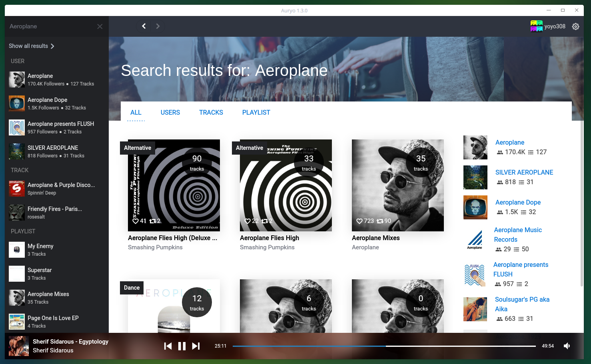Open the Aeroplane Music Records profile link
The image size is (591, 364).
[517, 235]
